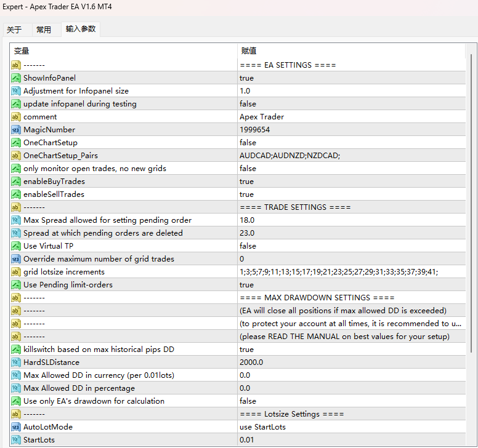Click the AutoLotMode integer icon
This screenshot has height=448, width=478.
click(16, 427)
